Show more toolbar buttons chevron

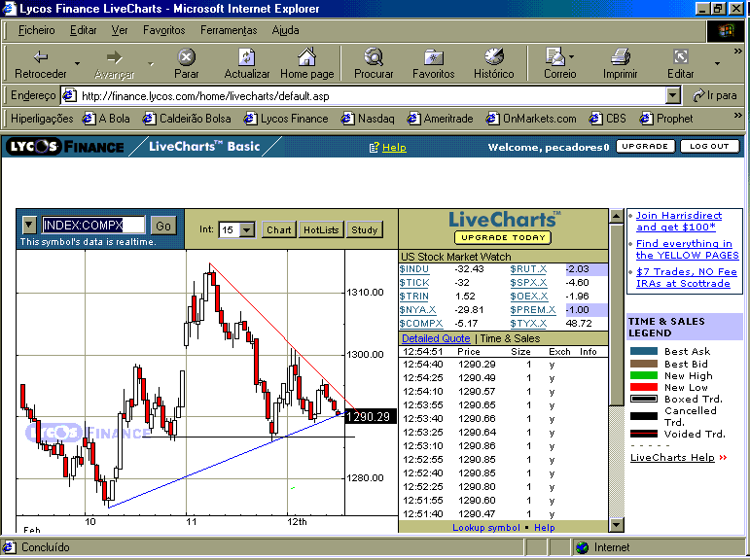(x=737, y=51)
